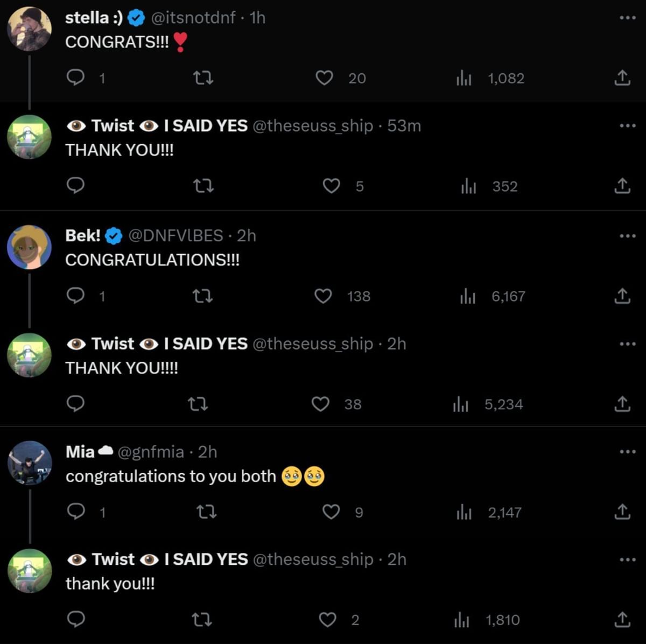The width and height of the screenshot is (646, 644).
Task: Open @gnfmia profile handle
Action: [151, 452]
